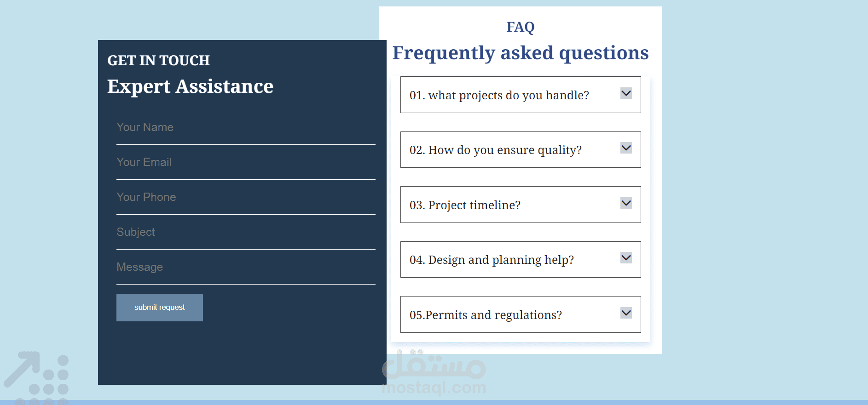Open chevron arrow for 'Design and planning help?'
The width and height of the screenshot is (868, 405).
pos(626,258)
